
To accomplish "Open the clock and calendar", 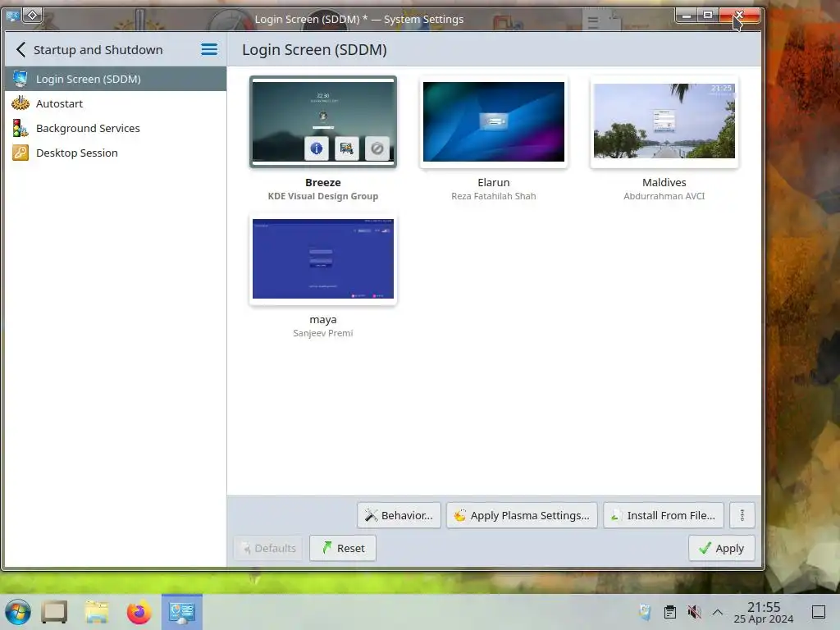I will coord(764,612).
